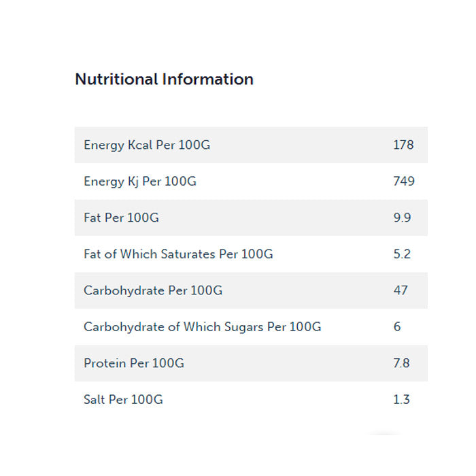
Task: Click the 749 kilojoule energy value
Action: pyautogui.click(x=403, y=182)
